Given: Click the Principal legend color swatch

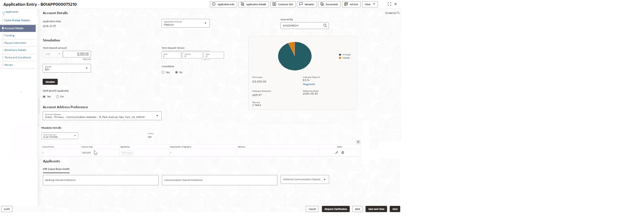Looking at the screenshot, I should 340,55.
